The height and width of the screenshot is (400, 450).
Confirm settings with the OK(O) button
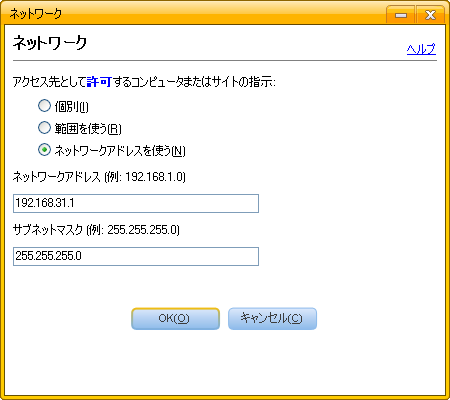175,319
